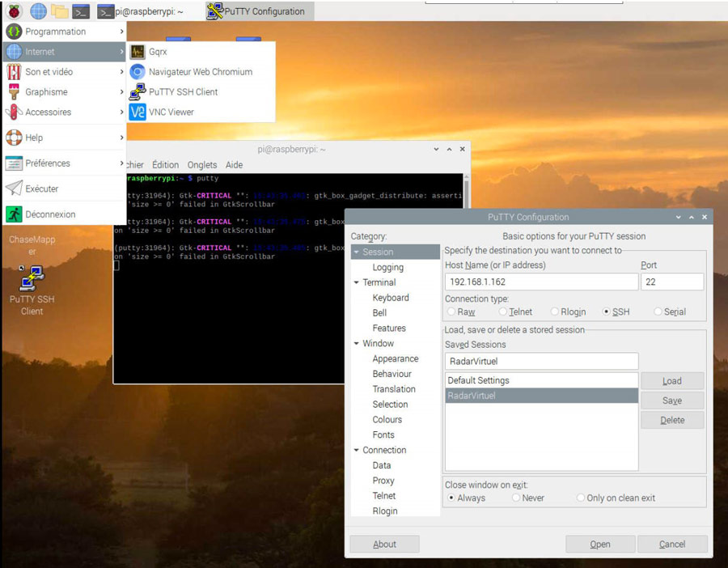Click the Port field showing 22
Viewport: 728px width, 568px height.
coord(672,282)
